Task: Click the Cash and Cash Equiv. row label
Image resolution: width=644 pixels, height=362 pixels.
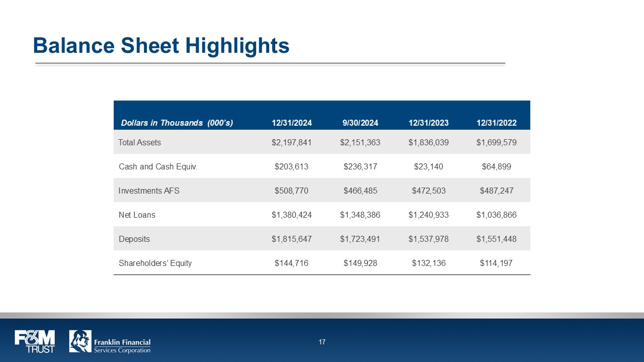Action: [158, 166]
